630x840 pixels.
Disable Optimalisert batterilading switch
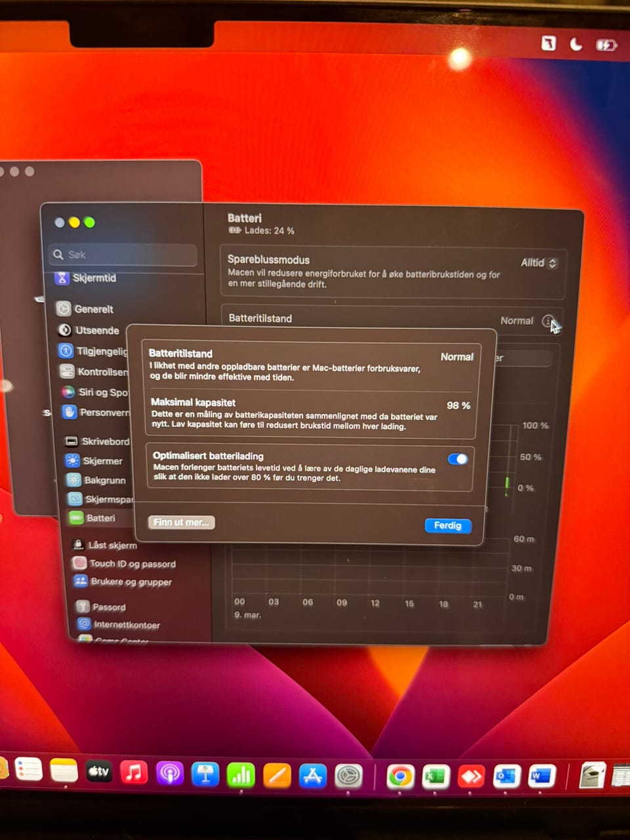click(458, 459)
